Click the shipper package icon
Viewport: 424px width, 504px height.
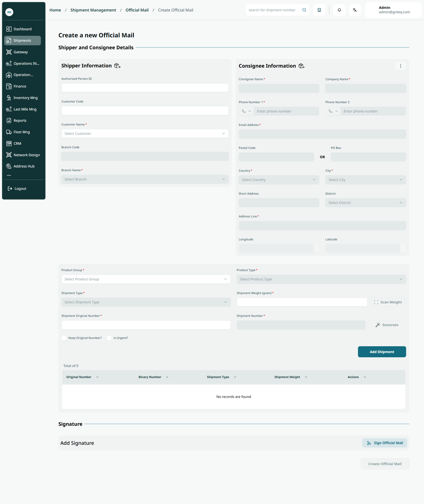[117, 66]
